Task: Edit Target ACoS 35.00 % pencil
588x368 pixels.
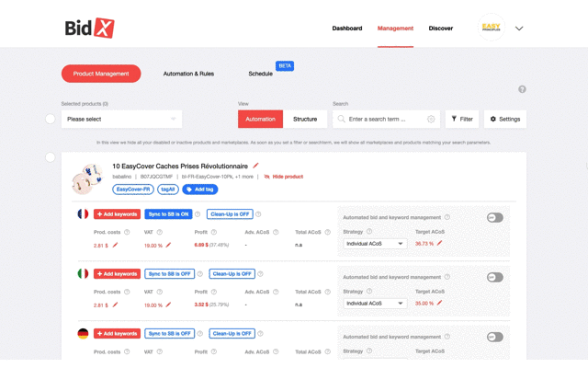Action: coord(439,303)
